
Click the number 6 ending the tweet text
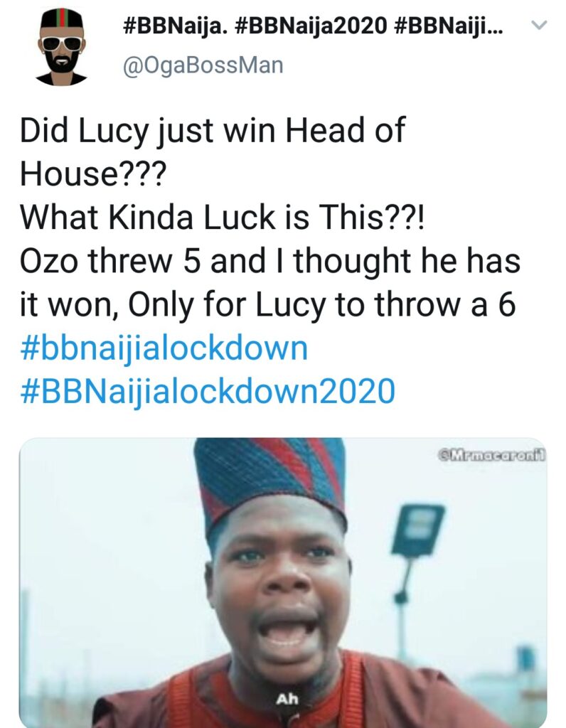tap(506, 304)
